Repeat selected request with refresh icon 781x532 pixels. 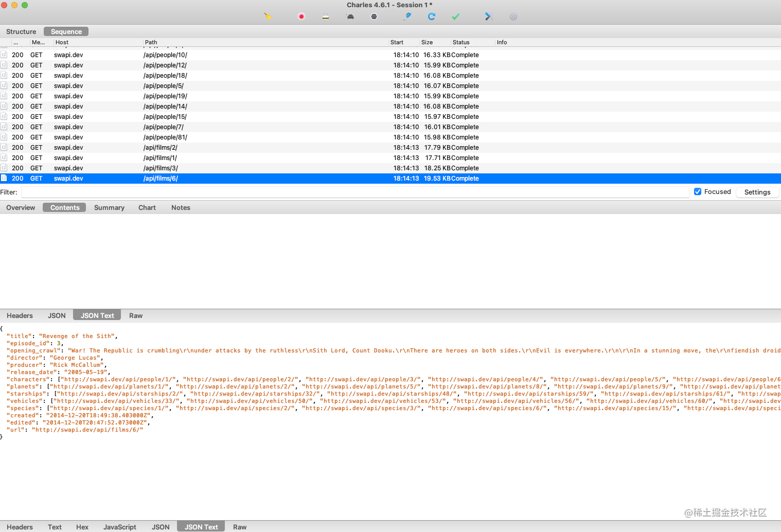click(432, 16)
